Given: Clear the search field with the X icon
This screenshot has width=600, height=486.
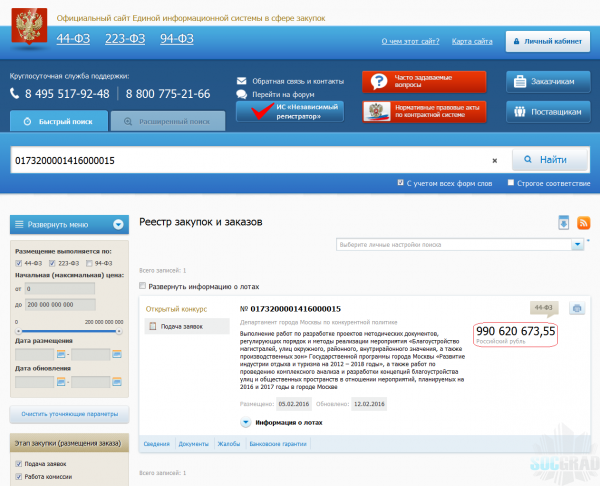Looking at the screenshot, I should tap(494, 160).
